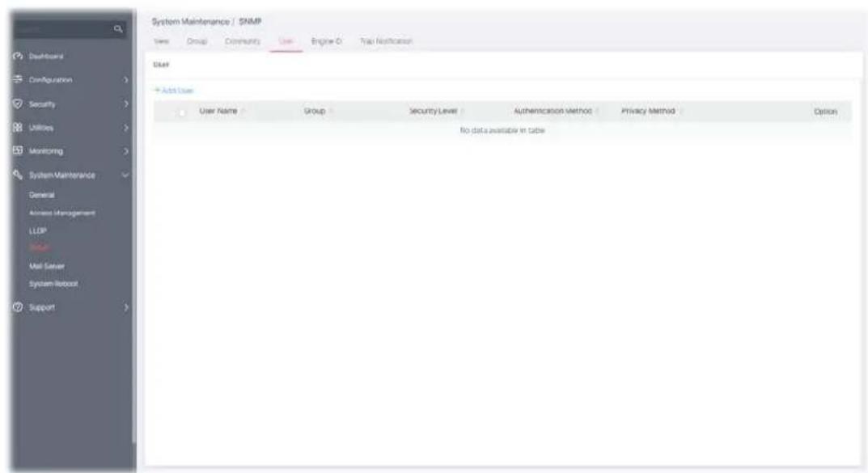Open Dashboard in the sidebar
The image size is (868, 473).
pos(46,56)
